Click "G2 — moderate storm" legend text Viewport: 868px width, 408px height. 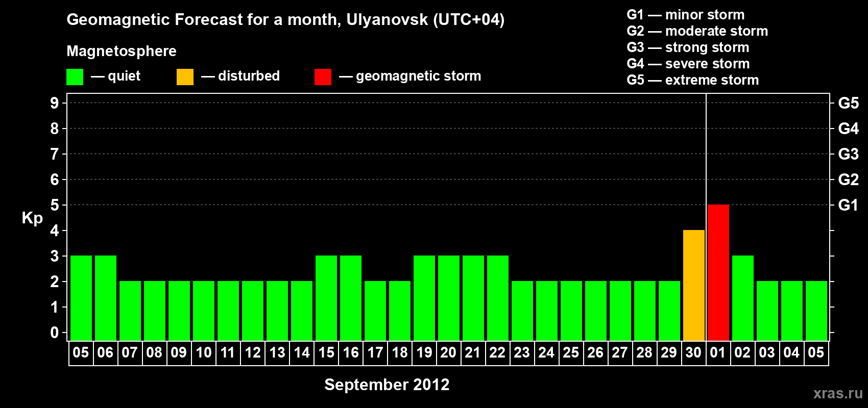(x=697, y=31)
